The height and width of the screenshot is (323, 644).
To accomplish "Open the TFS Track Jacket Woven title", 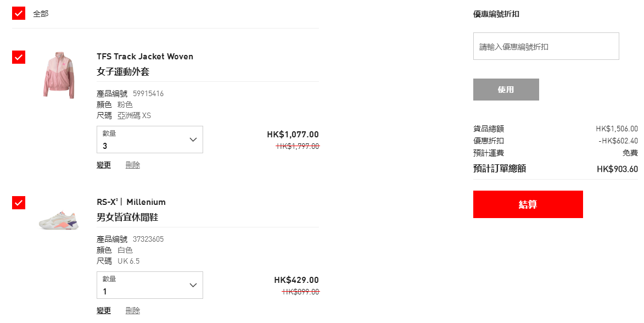I will [145, 57].
